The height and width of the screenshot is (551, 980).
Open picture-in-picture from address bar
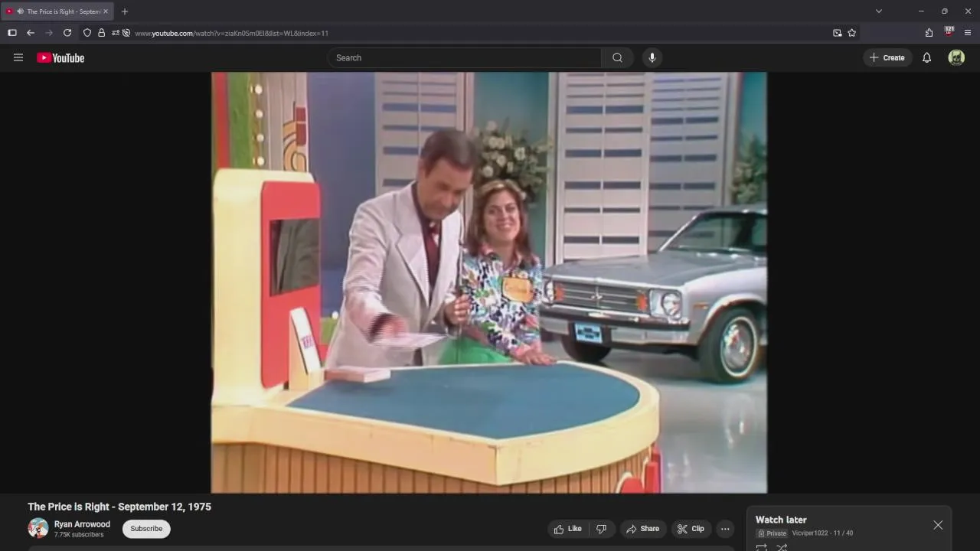(838, 33)
